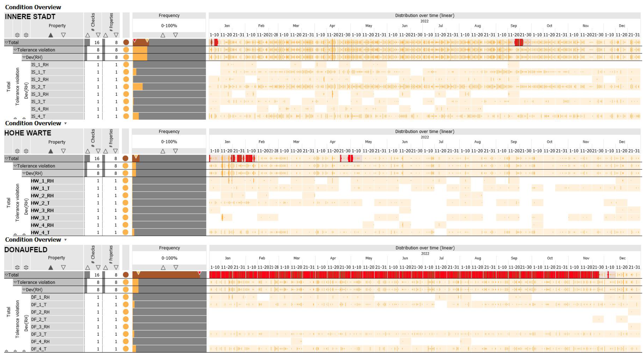Click the red threshold marker on Donaufeld frequency bar
644x357 pixels.
click(199, 273)
